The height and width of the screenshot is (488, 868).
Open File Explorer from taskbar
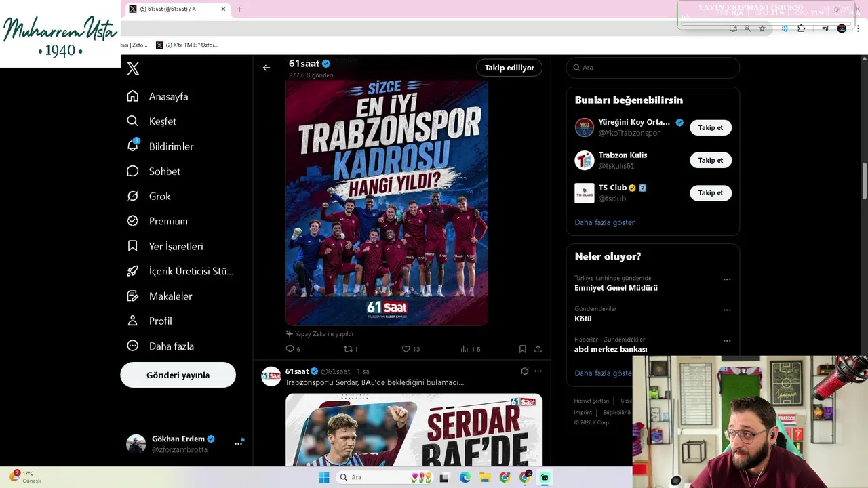click(485, 477)
